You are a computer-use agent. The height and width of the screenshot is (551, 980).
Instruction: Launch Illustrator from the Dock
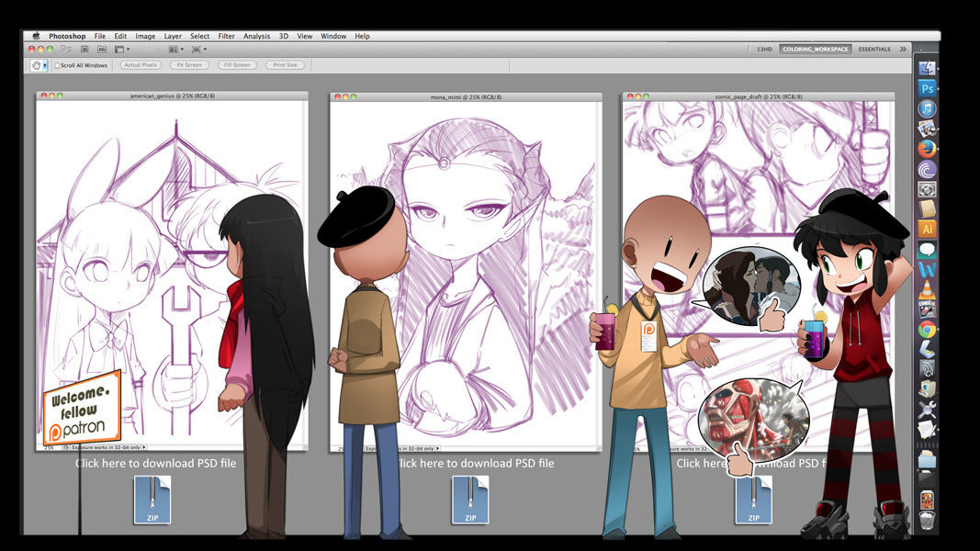coord(927,229)
